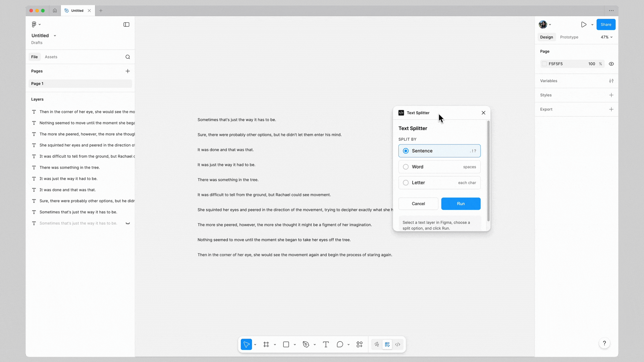Search layers with magnifier icon
The width and height of the screenshot is (644, 362).
128,57
